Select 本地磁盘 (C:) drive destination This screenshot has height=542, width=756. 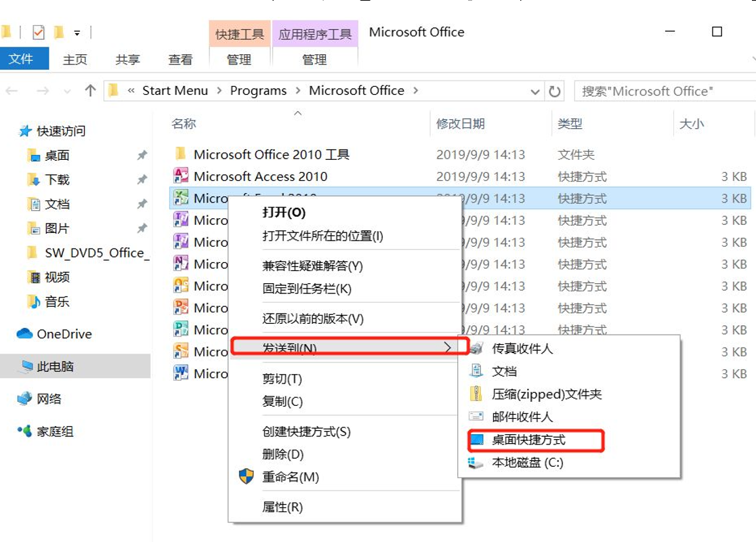pyautogui.click(x=527, y=463)
